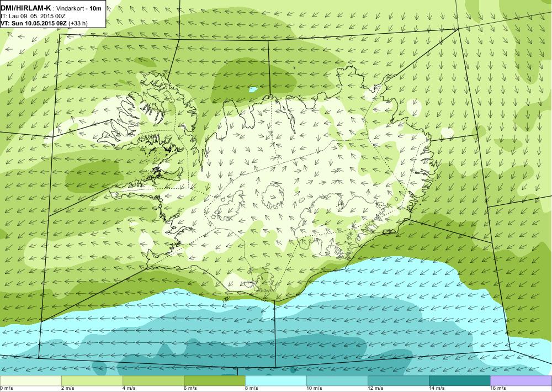Click the medium green 4–6 m/s legend swatch
The width and height of the screenshot is (552, 392).
[153, 381]
